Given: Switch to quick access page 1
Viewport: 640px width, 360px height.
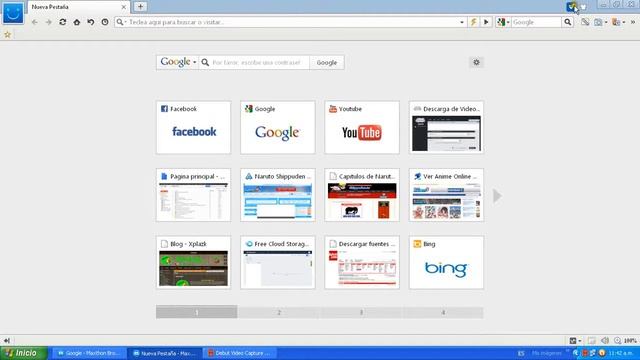Looking at the screenshot, I should coord(196,312).
